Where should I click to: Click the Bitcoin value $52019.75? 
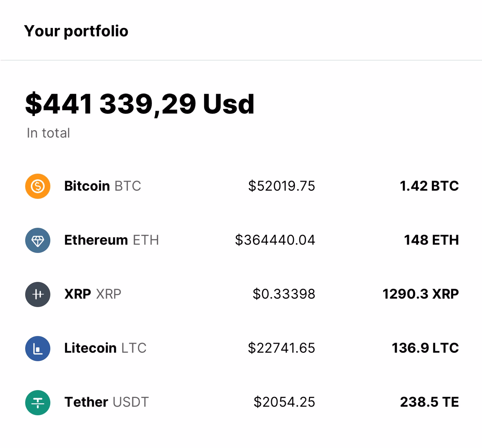282,186
